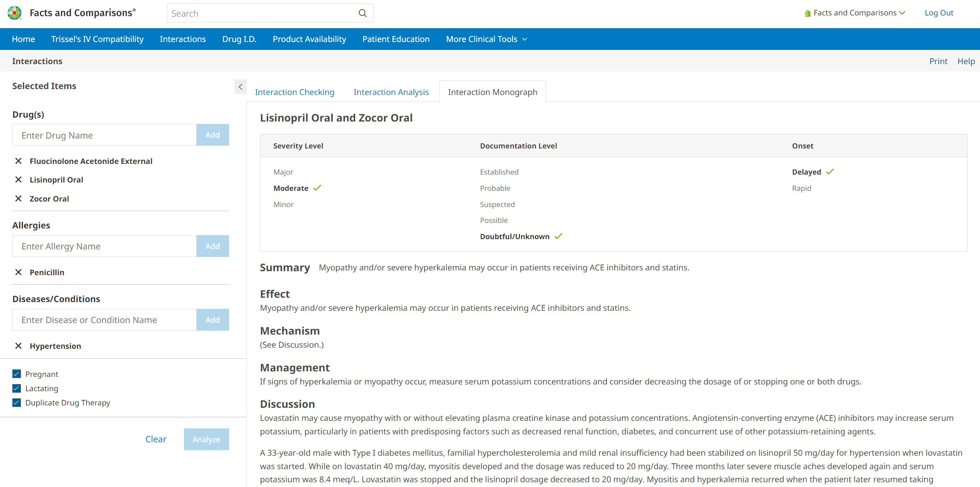This screenshot has width=980, height=487.
Task: Collapse the Selected Items side panel
Action: [x=240, y=87]
